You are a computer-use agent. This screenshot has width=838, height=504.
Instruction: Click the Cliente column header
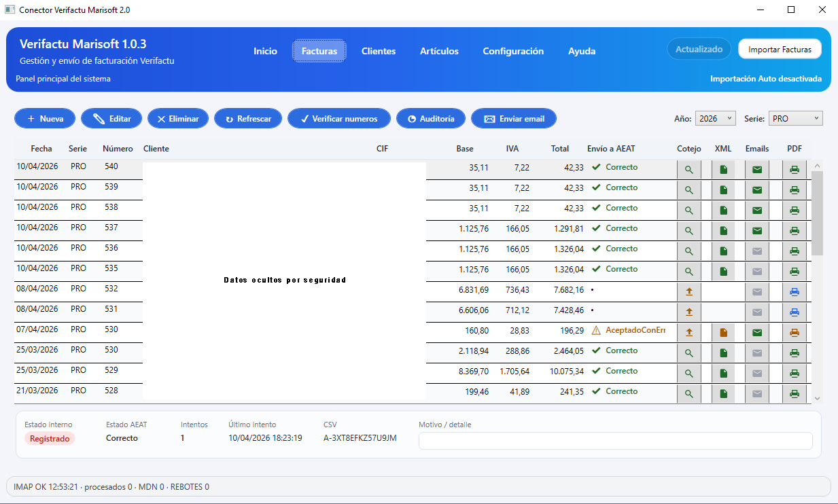[156, 149]
